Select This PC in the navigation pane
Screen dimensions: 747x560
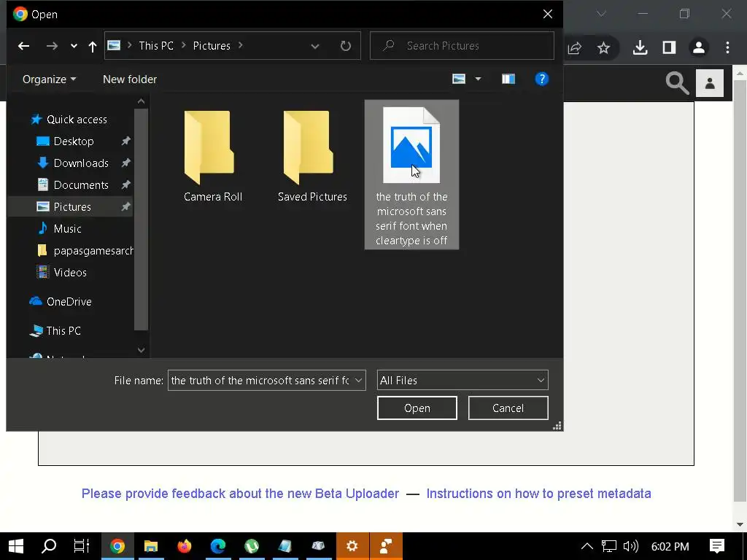tap(63, 331)
